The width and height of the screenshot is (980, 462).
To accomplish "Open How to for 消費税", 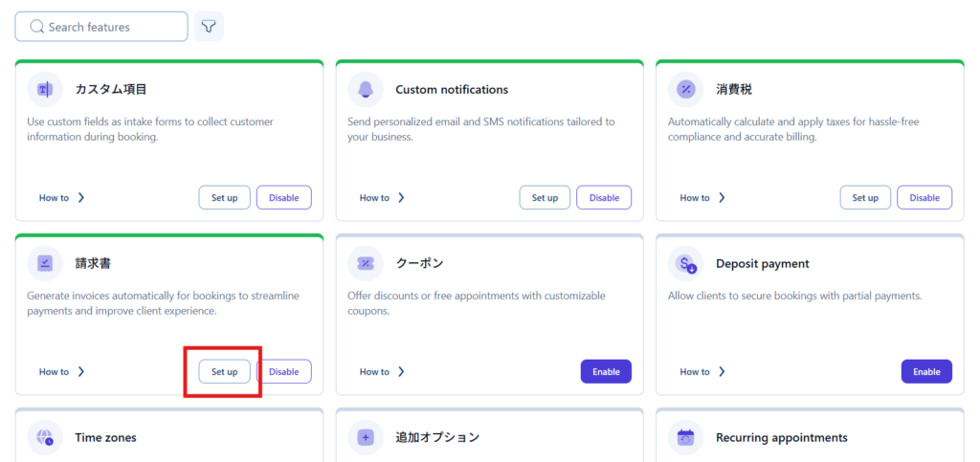I will click(702, 198).
